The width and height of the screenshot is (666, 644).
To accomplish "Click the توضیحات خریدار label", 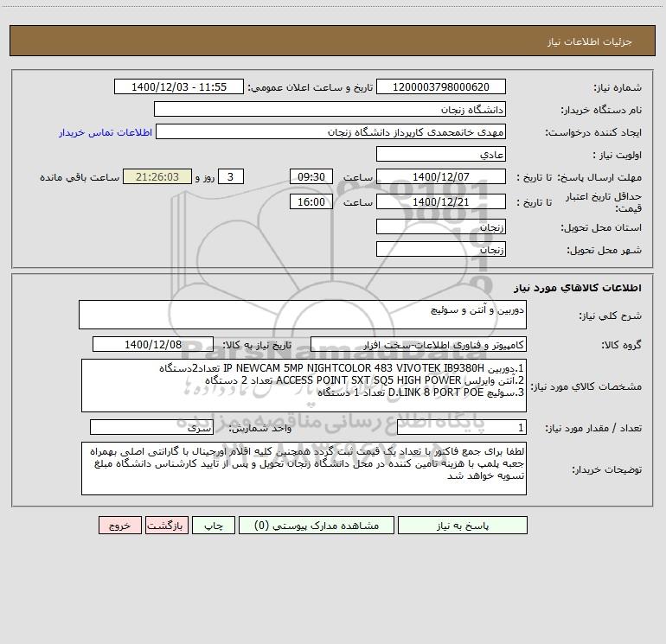I will [607, 469].
